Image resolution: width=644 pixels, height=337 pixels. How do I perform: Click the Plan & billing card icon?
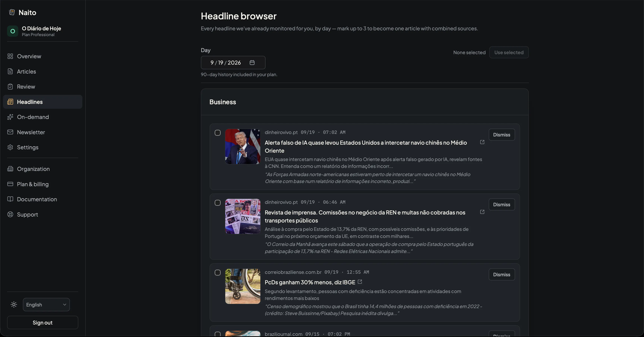click(x=10, y=184)
